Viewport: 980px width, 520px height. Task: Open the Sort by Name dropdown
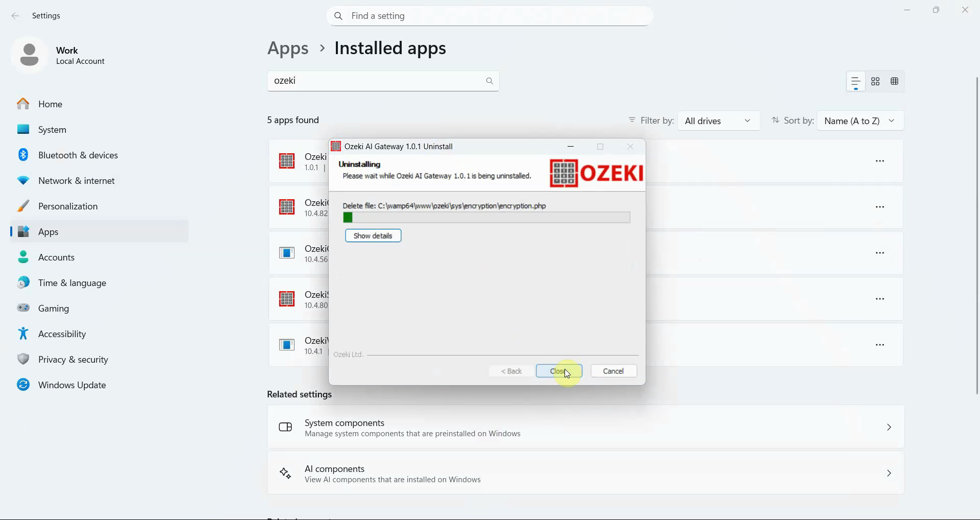pos(860,121)
